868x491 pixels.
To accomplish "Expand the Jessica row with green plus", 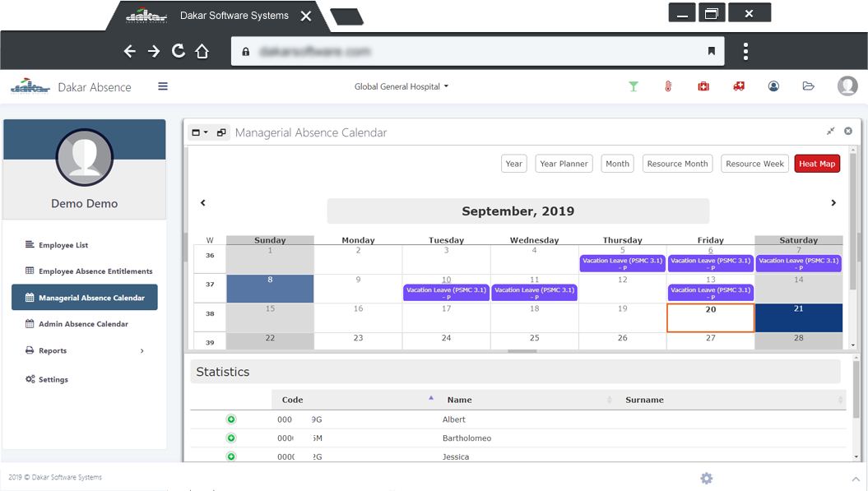I will click(x=231, y=456).
